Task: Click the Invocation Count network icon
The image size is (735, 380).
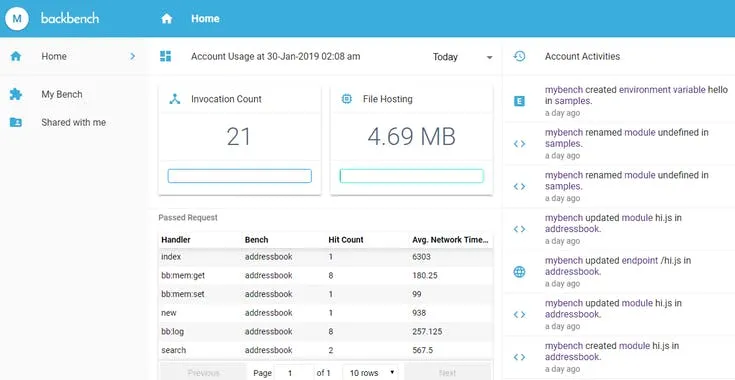Action: pyautogui.click(x=175, y=99)
